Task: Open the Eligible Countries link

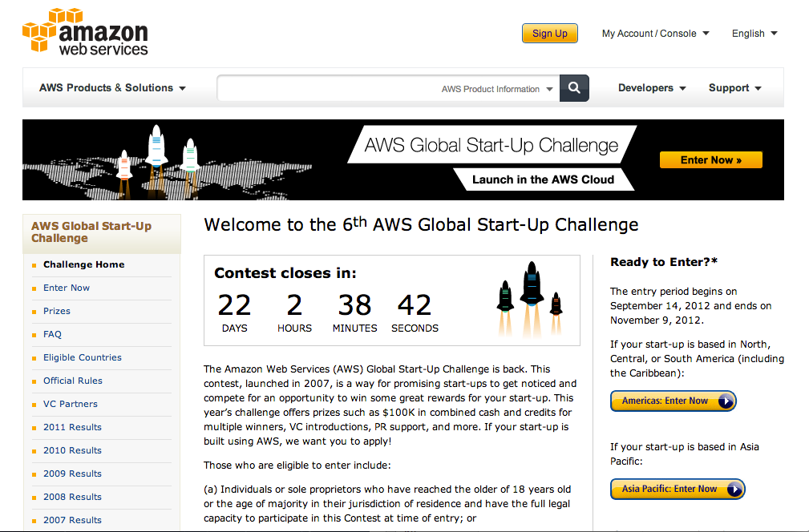Action: pos(83,357)
